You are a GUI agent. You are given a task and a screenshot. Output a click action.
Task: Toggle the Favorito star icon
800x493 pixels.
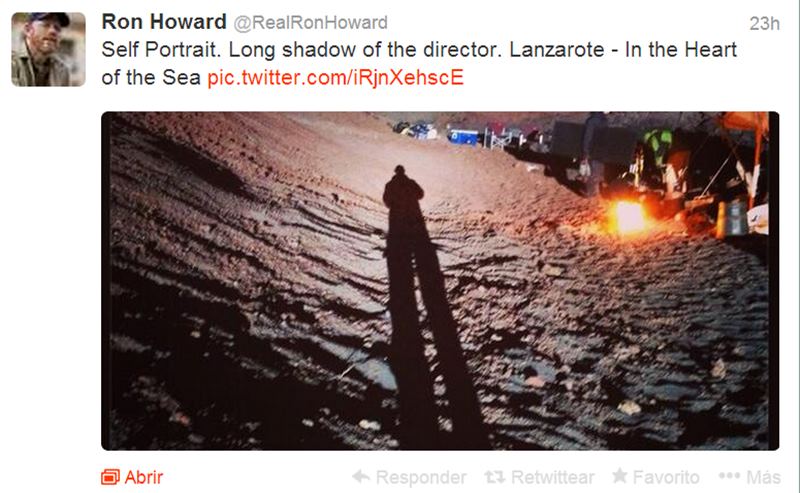[x=619, y=476]
